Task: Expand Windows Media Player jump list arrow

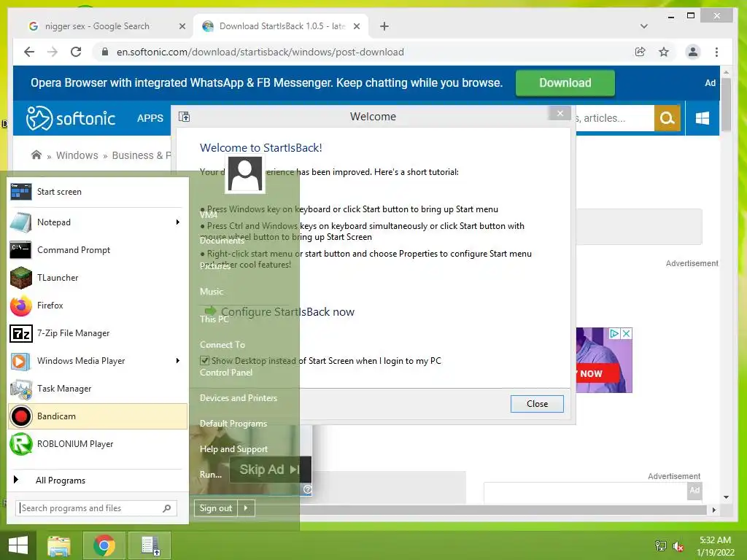Action: (178, 361)
